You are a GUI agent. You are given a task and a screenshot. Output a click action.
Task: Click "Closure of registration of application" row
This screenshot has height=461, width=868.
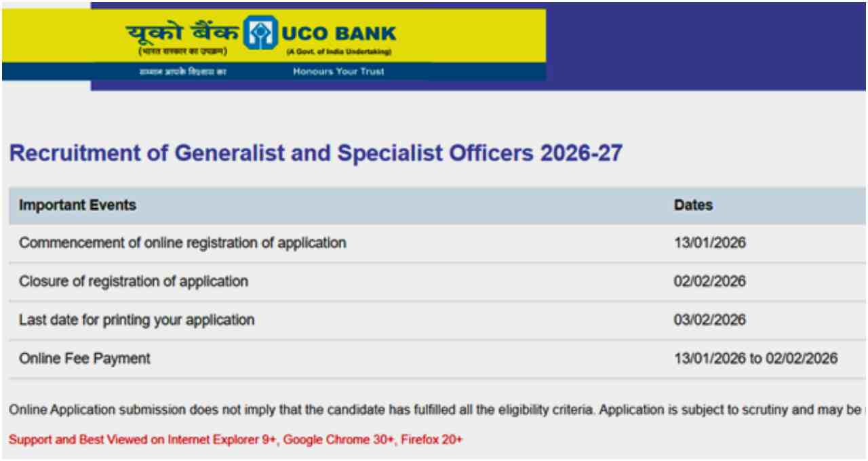(x=134, y=281)
